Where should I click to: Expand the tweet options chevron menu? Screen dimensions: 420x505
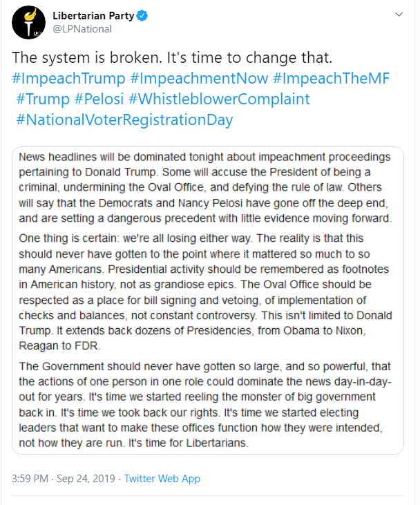399,15
